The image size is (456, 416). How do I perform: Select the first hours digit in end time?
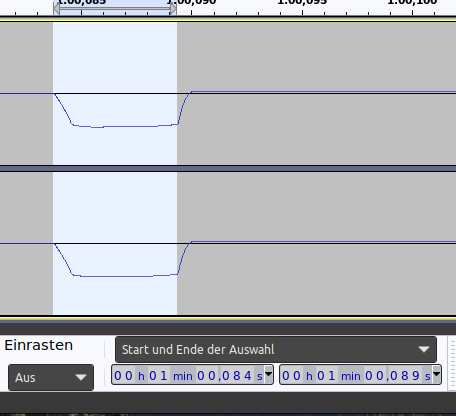tap(286, 376)
